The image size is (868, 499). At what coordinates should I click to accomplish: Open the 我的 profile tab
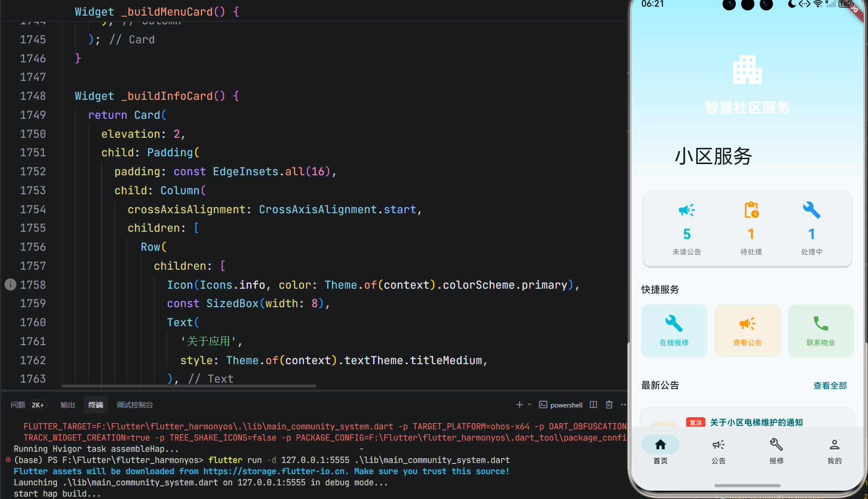tap(834, 451)
